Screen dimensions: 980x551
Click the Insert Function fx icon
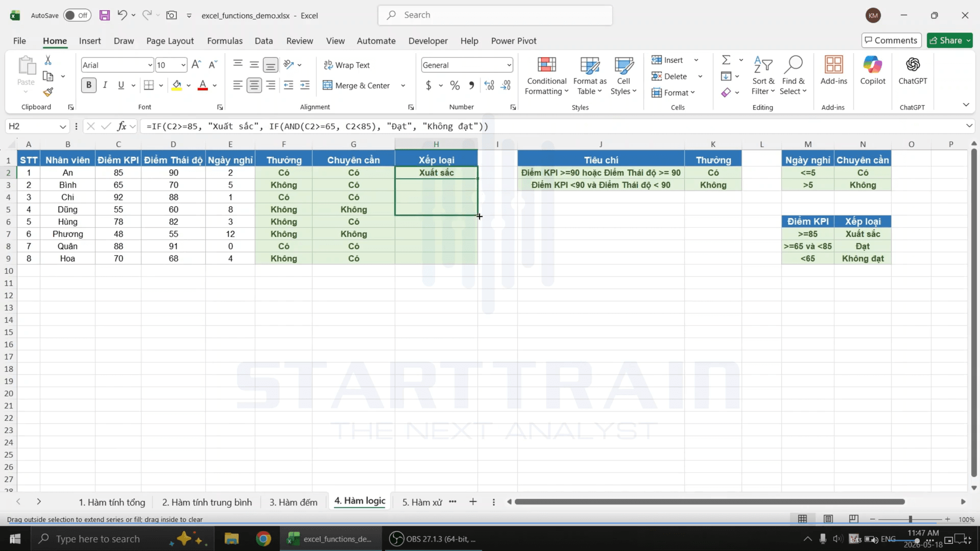tap(122, 126)
